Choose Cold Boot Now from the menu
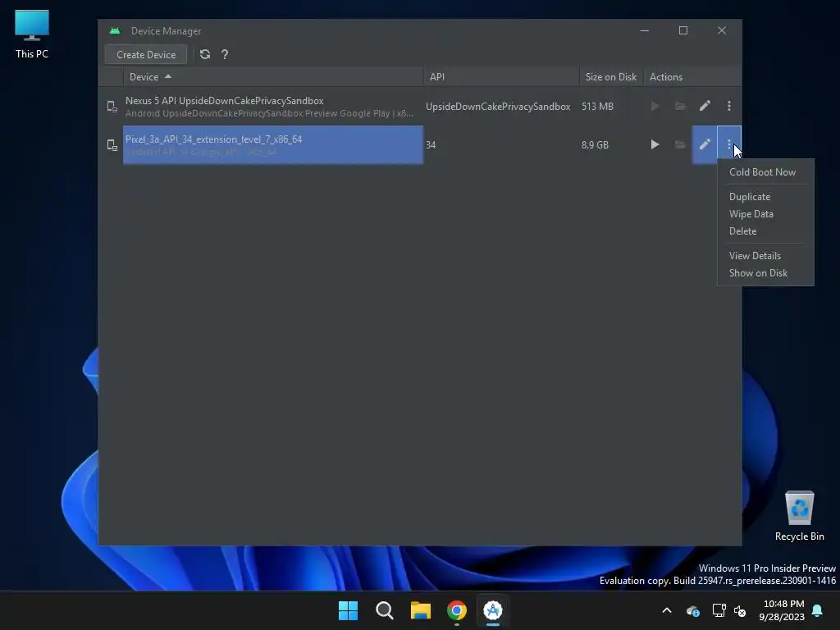The image size is (840, 630). click(765, 172)
